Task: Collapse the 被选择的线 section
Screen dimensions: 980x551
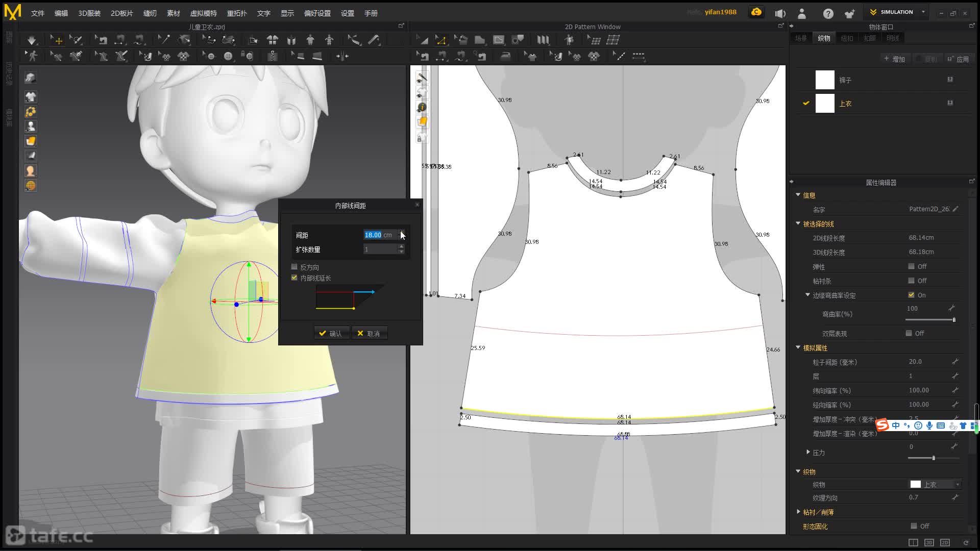Action: 798,223
